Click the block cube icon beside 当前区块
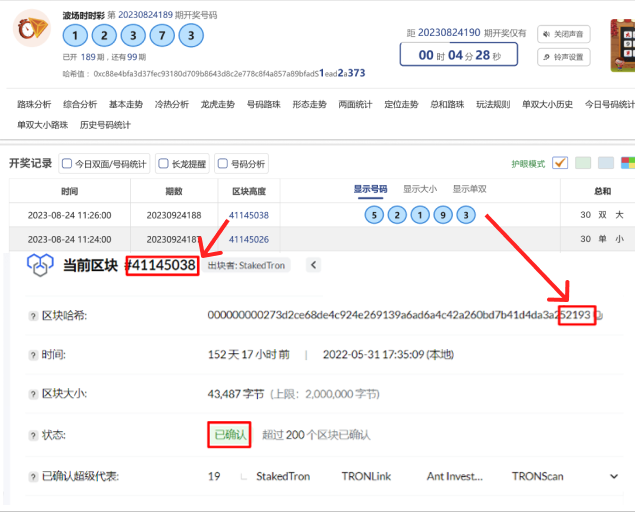Image resolution: width=635 pixels, height=512 pixels. pyautogui.click(x=40, y=265)
